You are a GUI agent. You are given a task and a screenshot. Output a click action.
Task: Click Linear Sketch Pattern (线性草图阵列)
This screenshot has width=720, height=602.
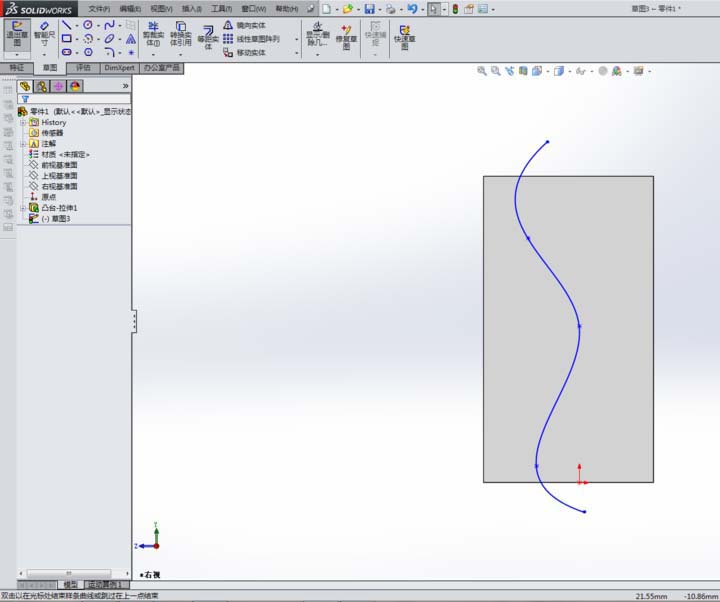coord(251,39)
